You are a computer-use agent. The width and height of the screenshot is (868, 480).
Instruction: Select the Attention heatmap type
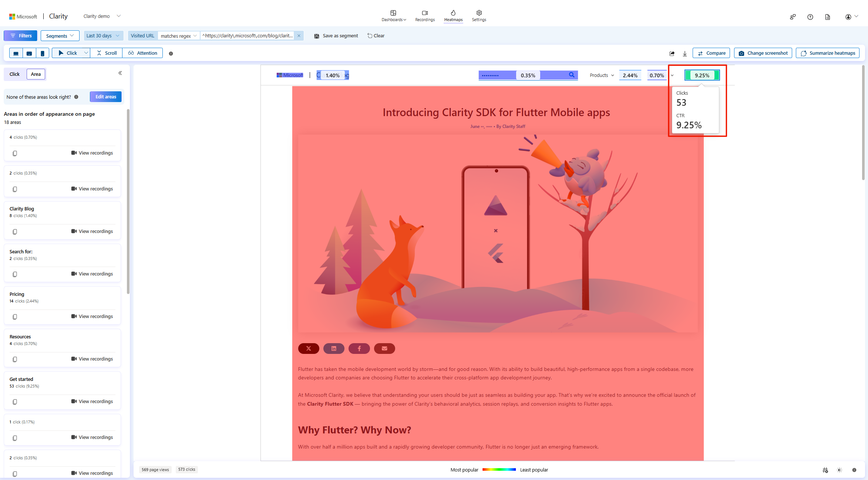tap(143, 53)
